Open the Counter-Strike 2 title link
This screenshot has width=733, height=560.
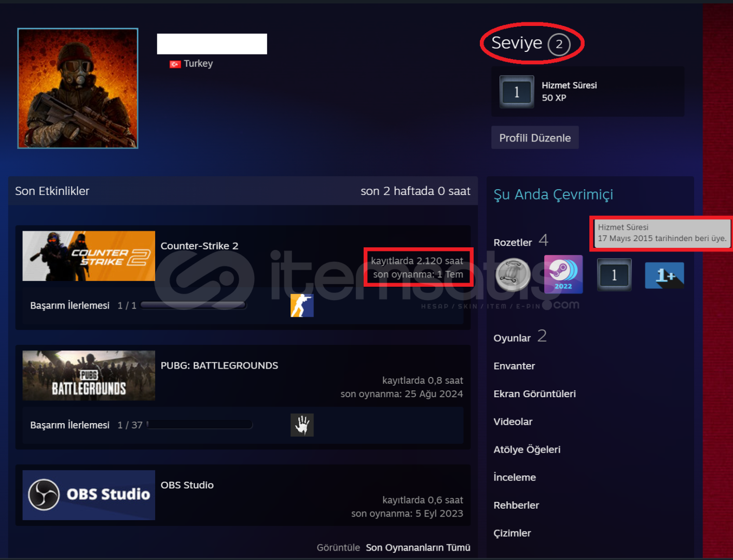pyautogui.click(x=199, y=246)
